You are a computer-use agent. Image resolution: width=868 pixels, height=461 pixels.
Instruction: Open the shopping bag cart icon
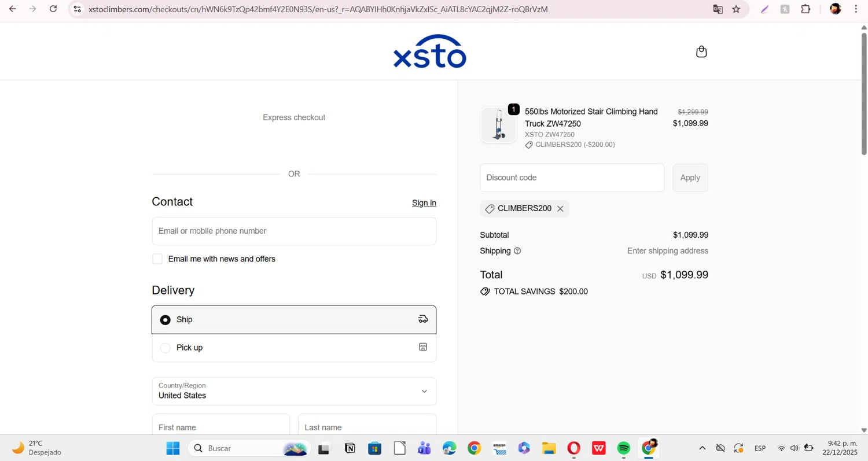[701, 51]
